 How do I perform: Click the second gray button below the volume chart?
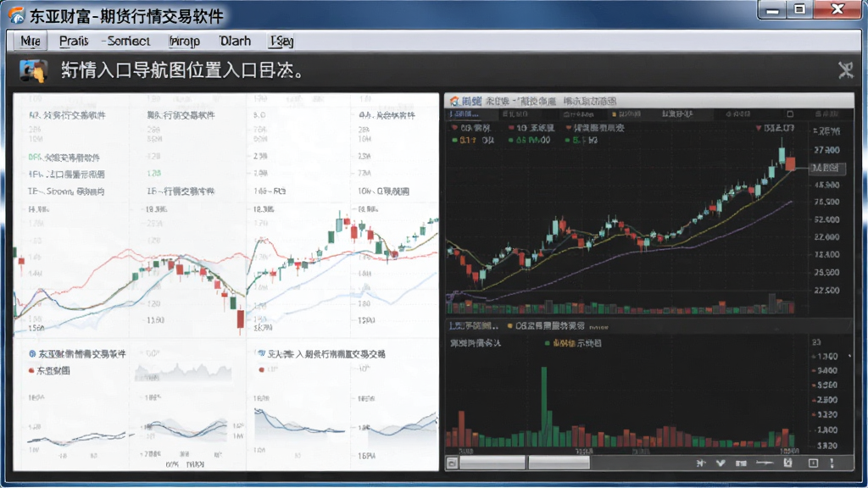(559, 463)
